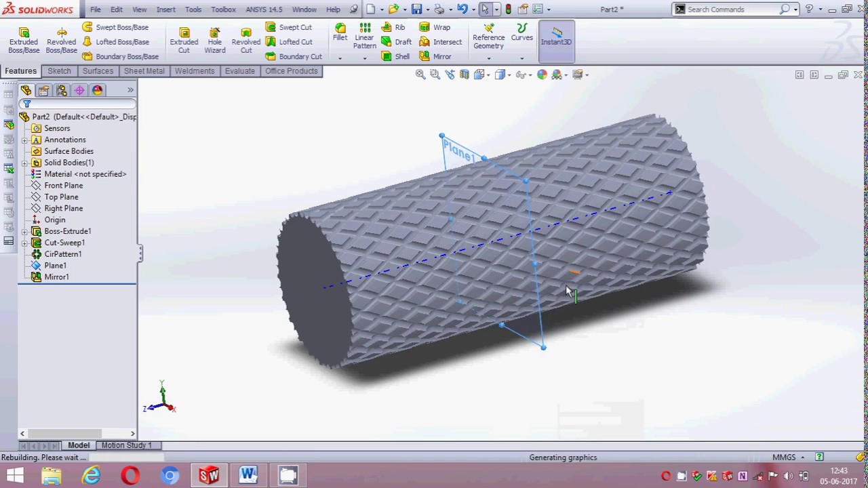
Task: Choose the Draft feature
Action: tap(396, 42)
